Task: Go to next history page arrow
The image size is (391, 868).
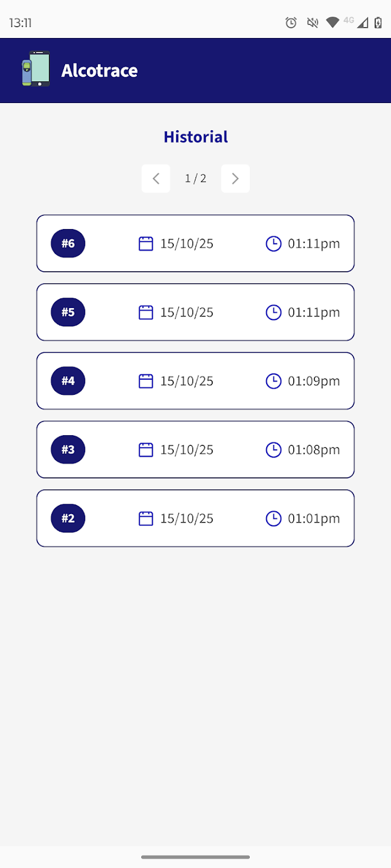Action: click(x=235, y=178)
